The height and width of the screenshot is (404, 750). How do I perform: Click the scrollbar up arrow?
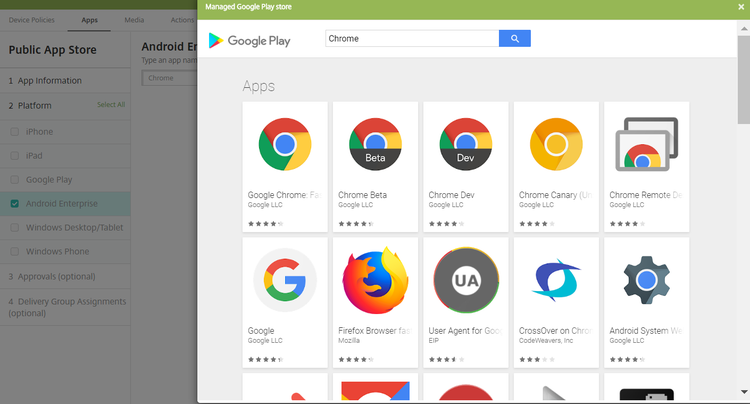[744, 29]
